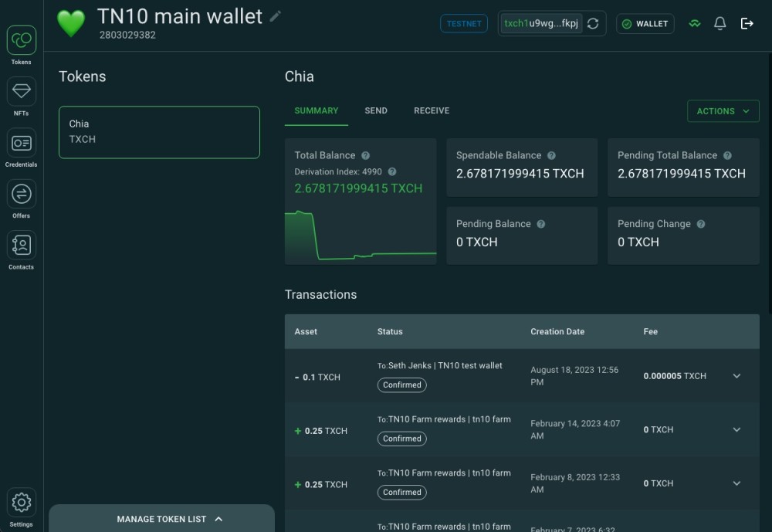Log out with the exit icon
The width and height of the screenshot is (772, 532).
pyautogui.click(x=747, y=24)
